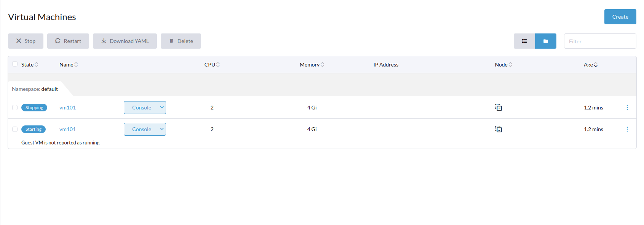Check the checkbox for the Stopping vm101 row
Viewport: 644px width, 225px height.
pos(14,108)
